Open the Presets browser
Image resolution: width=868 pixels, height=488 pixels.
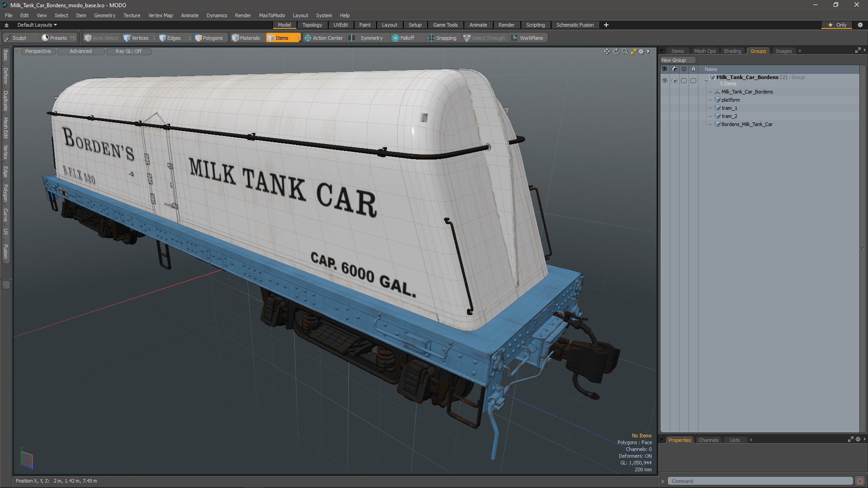pos(58,38)
